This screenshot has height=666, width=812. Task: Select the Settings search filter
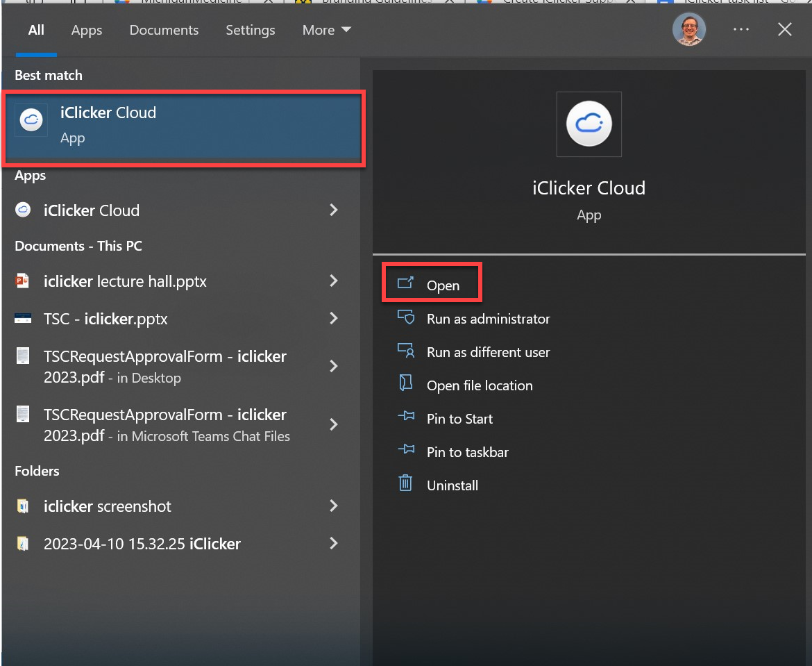pyautogui.click(x=251, y=30)
